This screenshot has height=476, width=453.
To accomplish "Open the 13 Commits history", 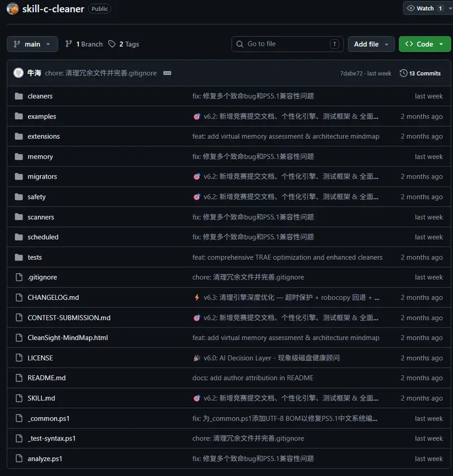I will tap(420, 73).
